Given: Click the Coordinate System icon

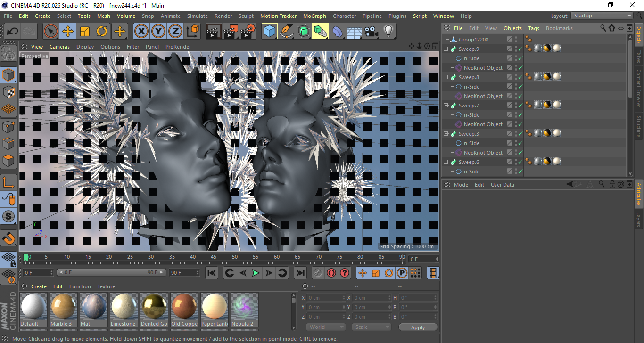Looking at the screenshot, I should click(x=193, y=32).
